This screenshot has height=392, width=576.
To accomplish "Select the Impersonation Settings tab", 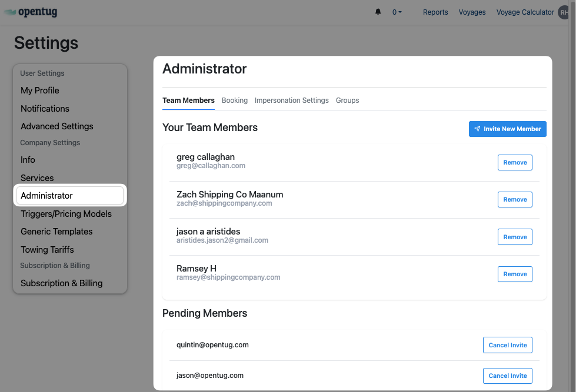I will point(291,100).
